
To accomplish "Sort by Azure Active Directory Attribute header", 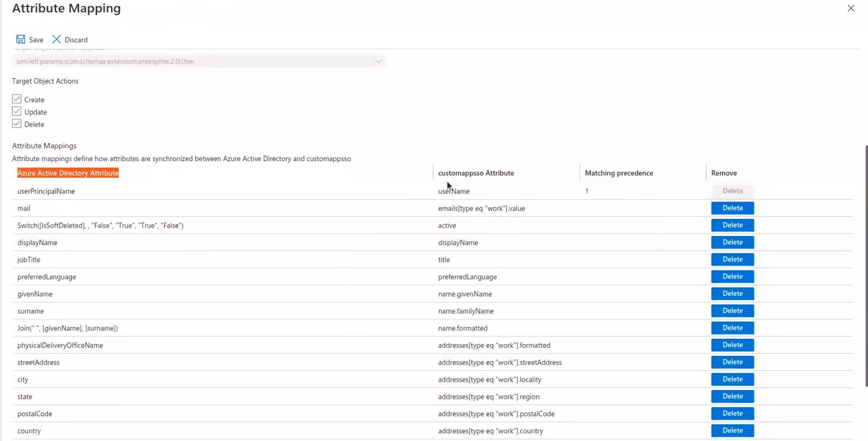I will point(68,173).
